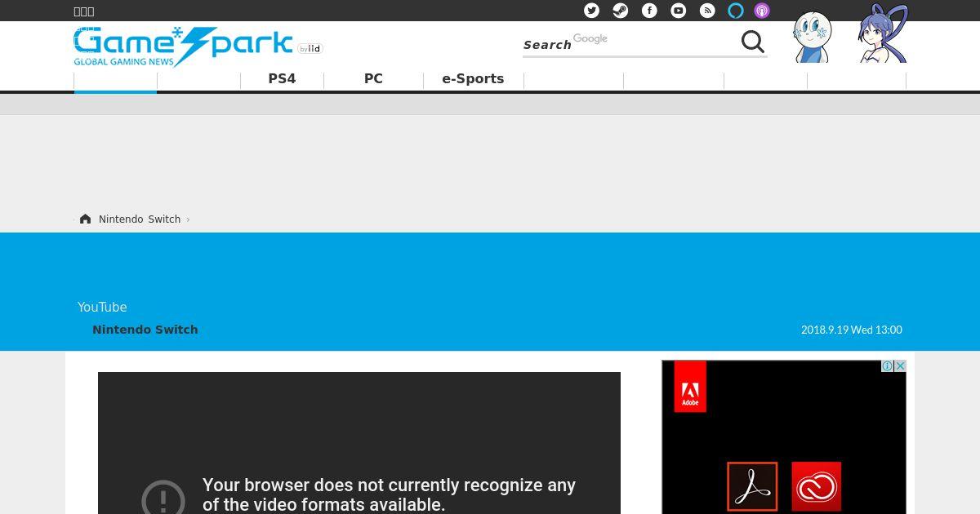Viewport: 980px width, 514px height.
Task: Click the video player error message
Action: [x=390, y=495]
